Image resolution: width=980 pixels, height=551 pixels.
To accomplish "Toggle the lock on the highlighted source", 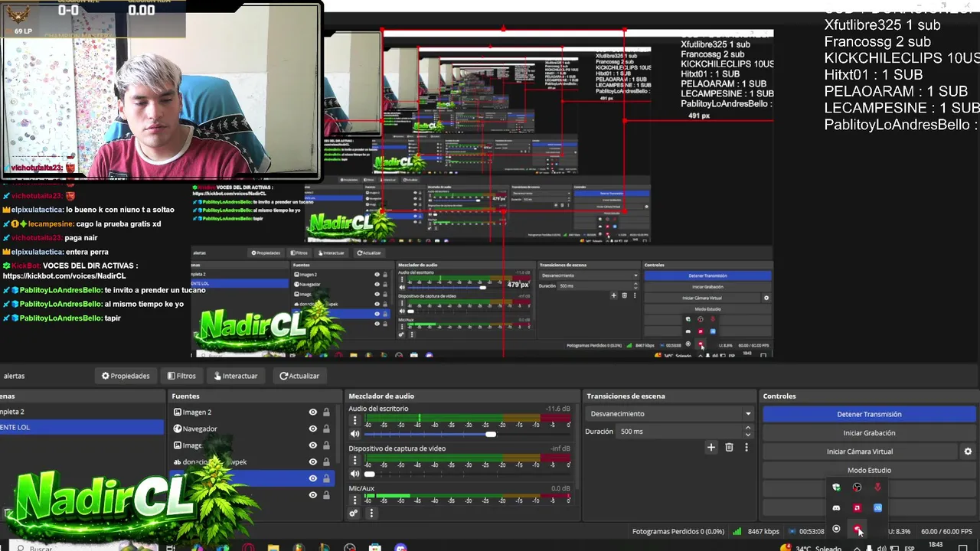I will pyautogui.click(x=326, y=478).
